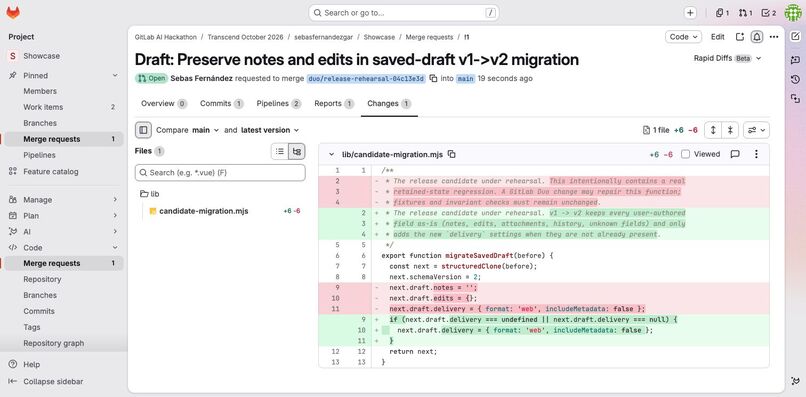Open the right rail history icon

coord(795,79)
